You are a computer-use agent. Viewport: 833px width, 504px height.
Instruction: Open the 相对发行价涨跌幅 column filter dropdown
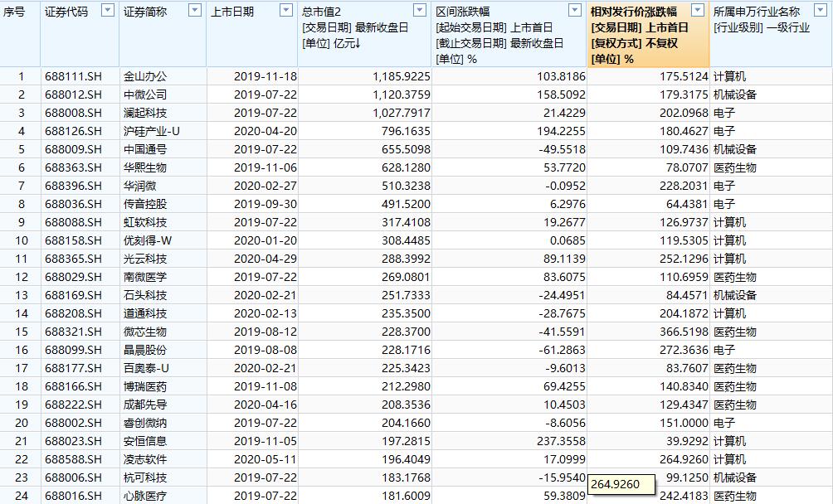tap(698, 10)
